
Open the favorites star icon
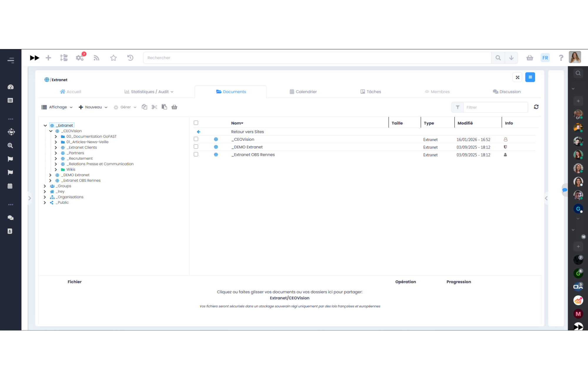point(113,58)
